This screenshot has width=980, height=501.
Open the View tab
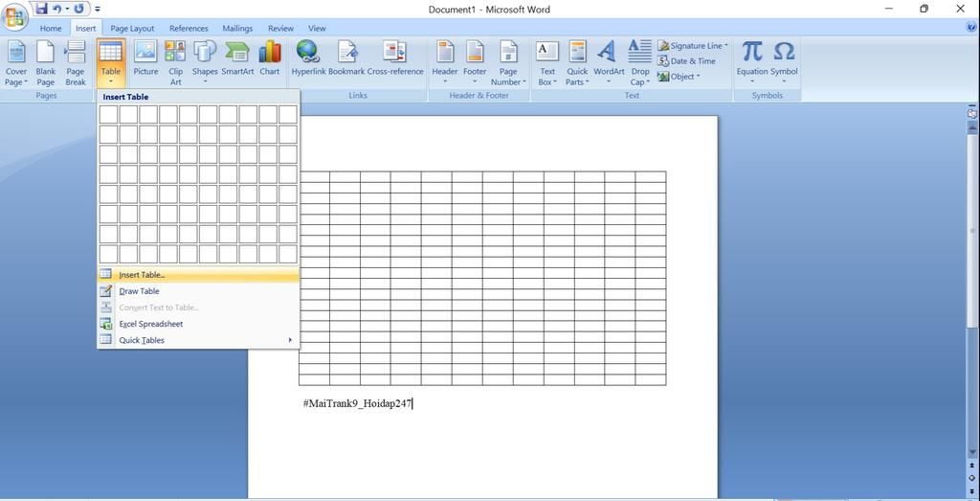point(317,28)
